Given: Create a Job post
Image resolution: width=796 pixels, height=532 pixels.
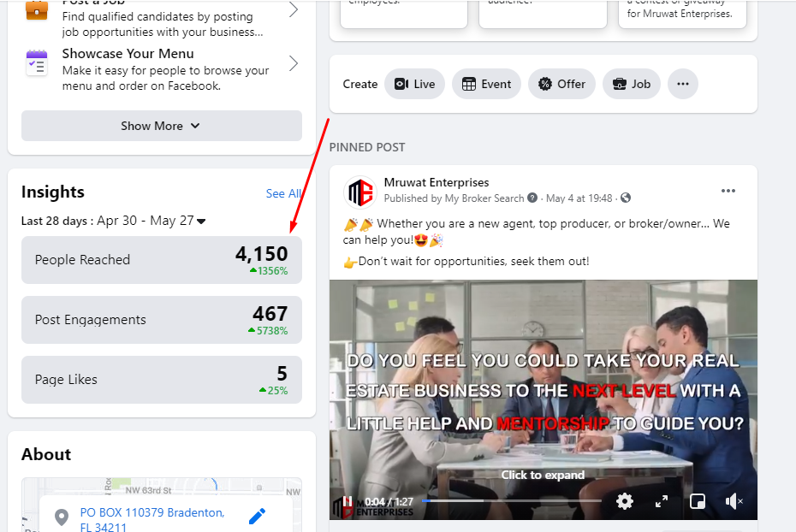Looking at the screenshot, I should [x=632, y=84].
